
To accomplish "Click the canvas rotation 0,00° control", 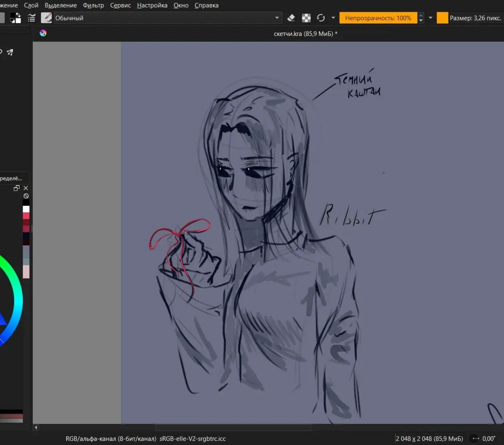I will tap(482, 439).
